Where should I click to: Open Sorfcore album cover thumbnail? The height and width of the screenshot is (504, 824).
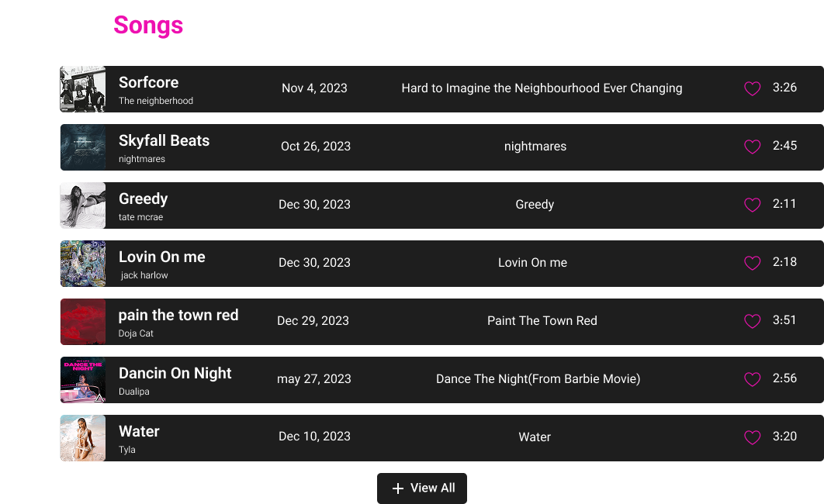[83, 89]
